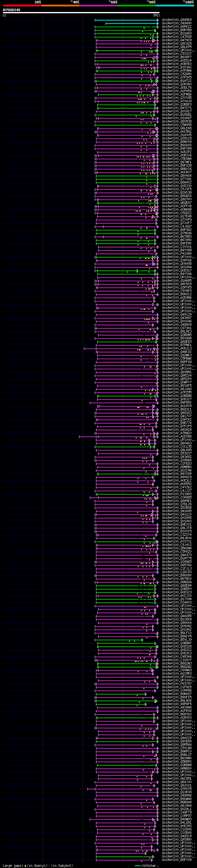Screen dimensions: 197x868
Task: Select hit label UniRef100_Q8LEP5
Action: [x=177, y=47]
